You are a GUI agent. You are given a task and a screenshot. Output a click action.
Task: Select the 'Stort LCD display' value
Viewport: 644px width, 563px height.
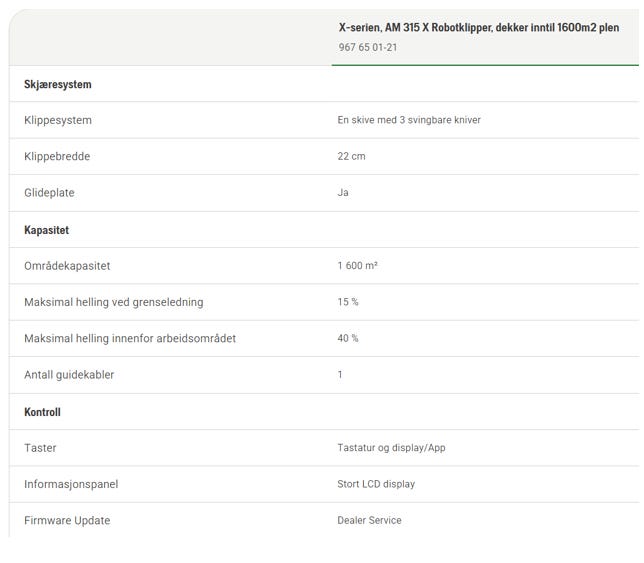pyautogui.click(x=376, y=484)
